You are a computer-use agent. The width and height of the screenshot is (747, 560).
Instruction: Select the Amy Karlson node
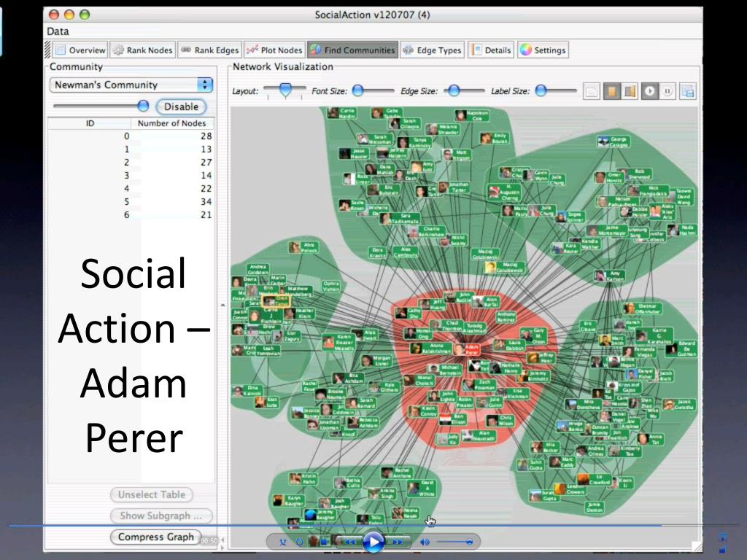click(x=609, y=276)
